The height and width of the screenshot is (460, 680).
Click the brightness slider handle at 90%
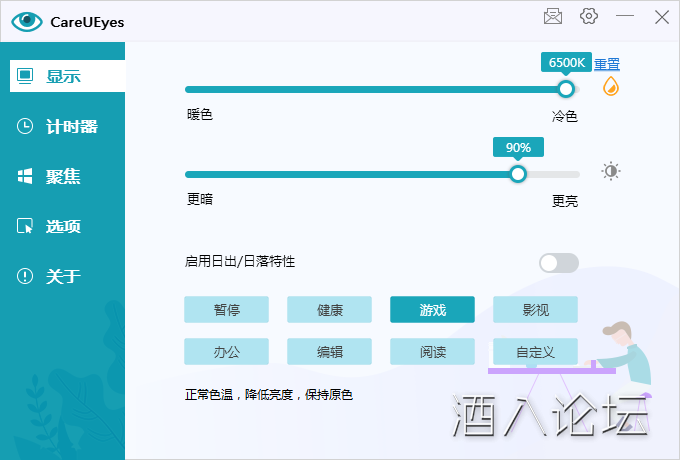tap(518, 173)
